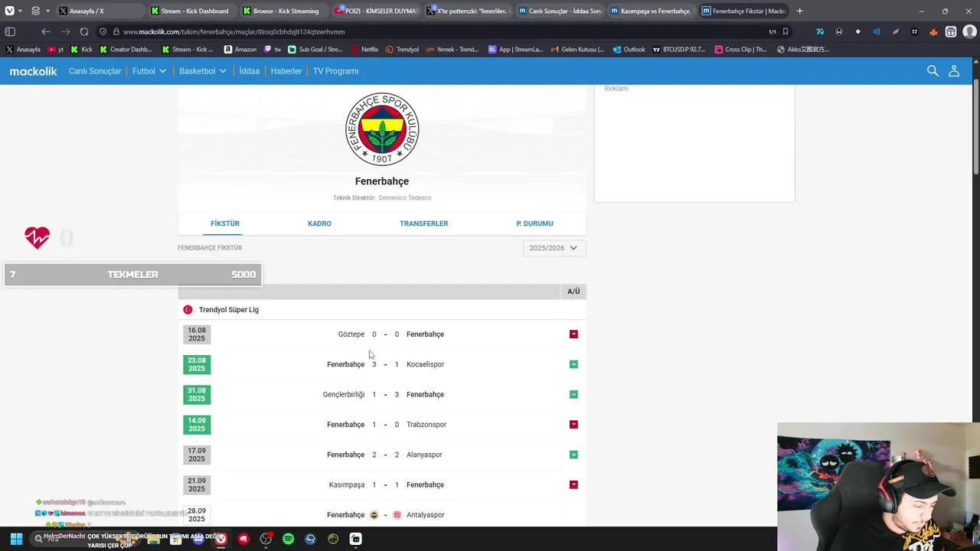Screen dimensions: 980x551
Task: Open the Trendyol bookmark
Action: coord(402,49)
